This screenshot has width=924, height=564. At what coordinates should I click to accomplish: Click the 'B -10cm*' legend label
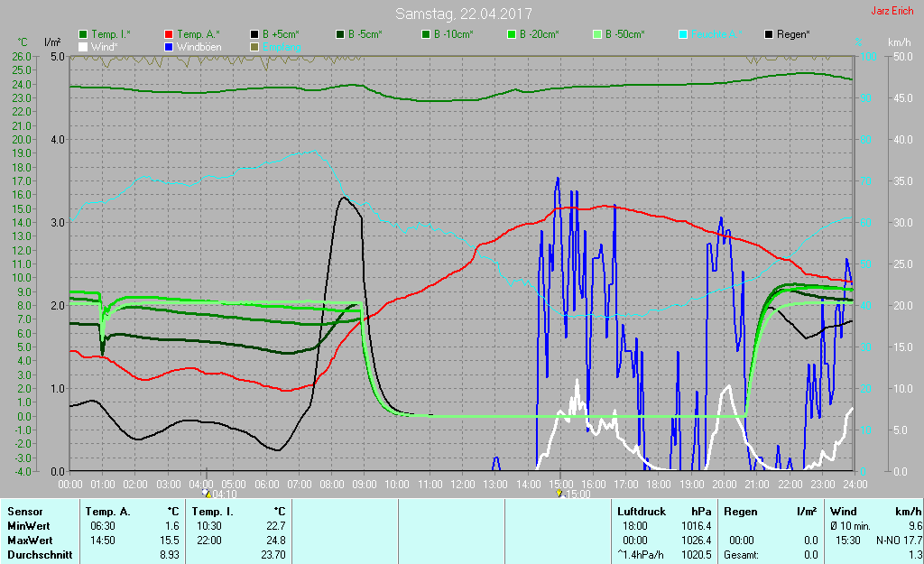point(453,34)
